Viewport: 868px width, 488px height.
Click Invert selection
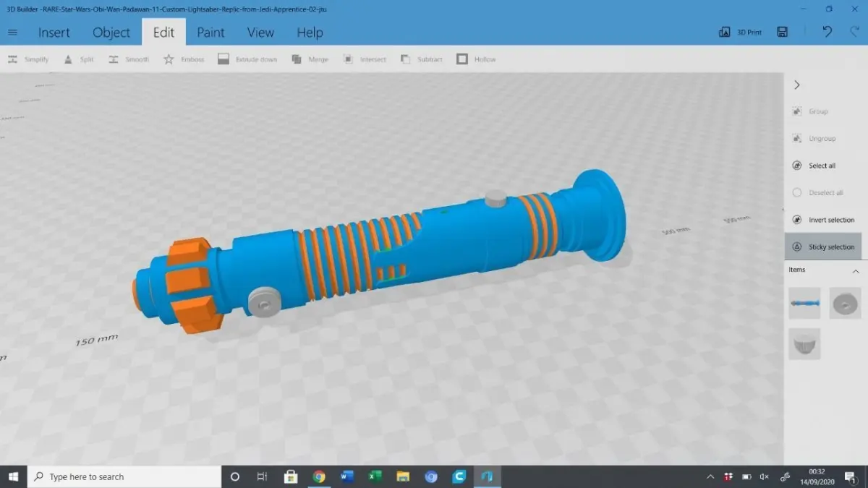click(x=822, y=220)
